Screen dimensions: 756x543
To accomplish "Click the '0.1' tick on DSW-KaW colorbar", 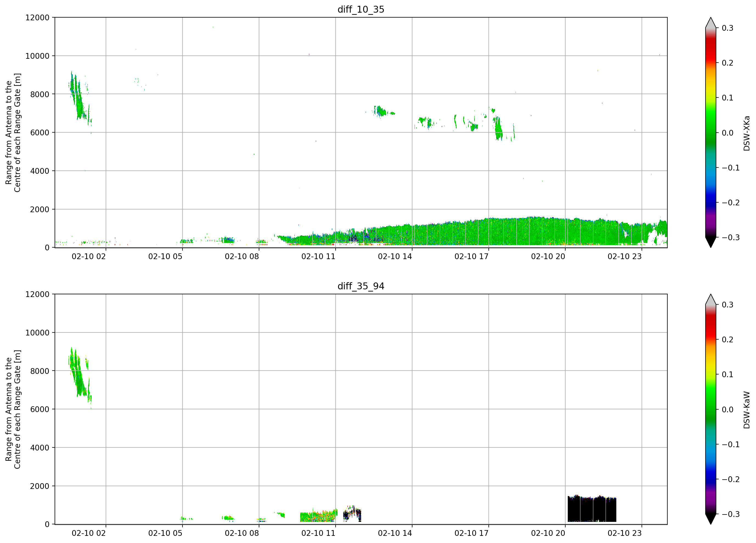I will tap(727, 375).
